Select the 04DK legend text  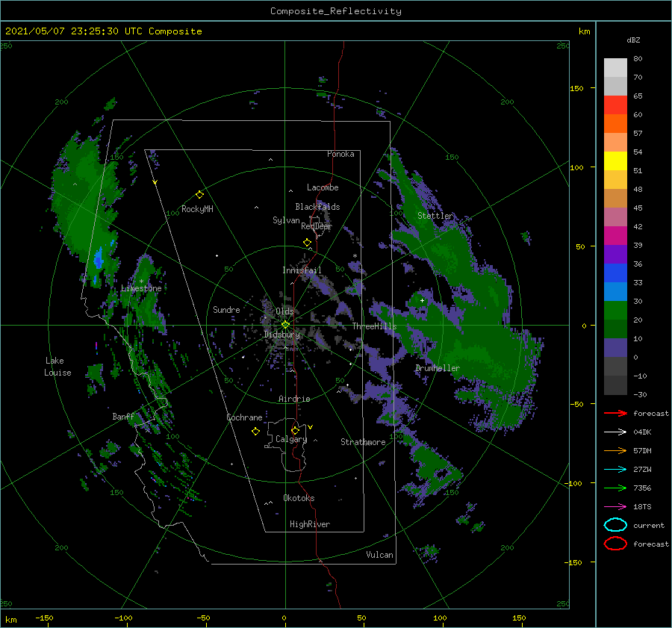pyautogui.click(x=642, y=432)
